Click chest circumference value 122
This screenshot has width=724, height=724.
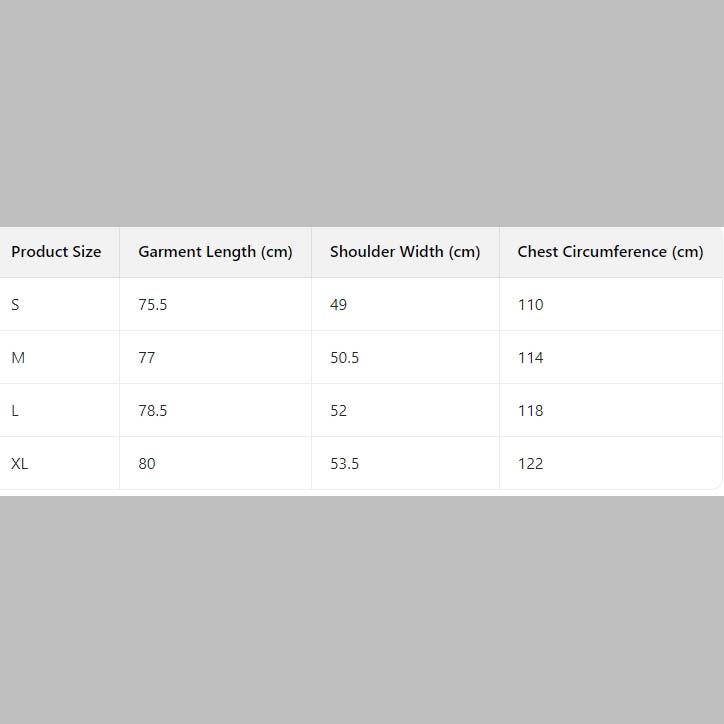pos(531,464)
